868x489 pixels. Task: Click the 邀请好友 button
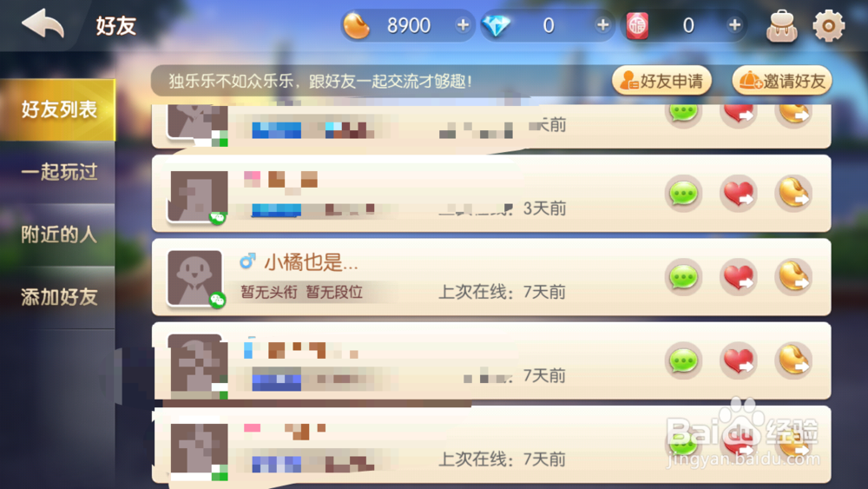pos(782,81)
